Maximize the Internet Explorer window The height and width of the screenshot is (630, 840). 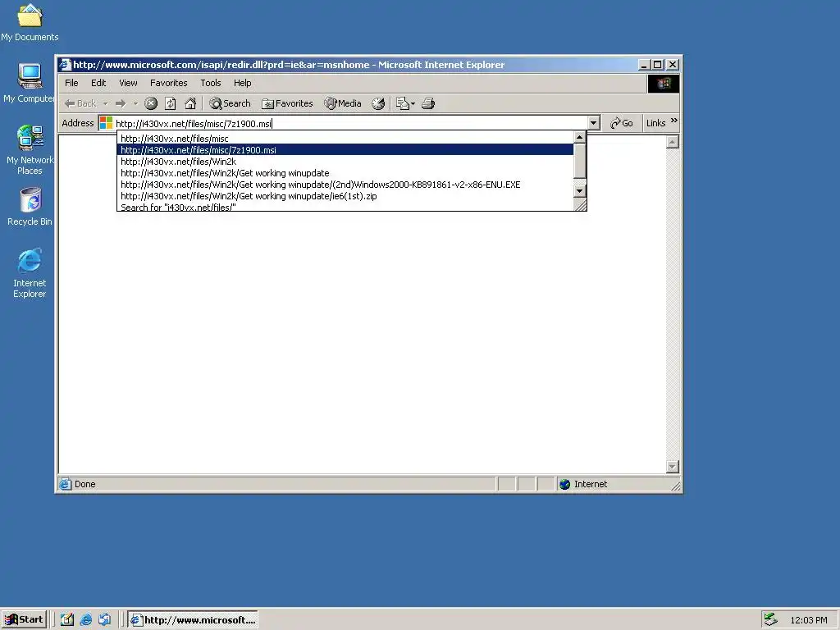658,65
